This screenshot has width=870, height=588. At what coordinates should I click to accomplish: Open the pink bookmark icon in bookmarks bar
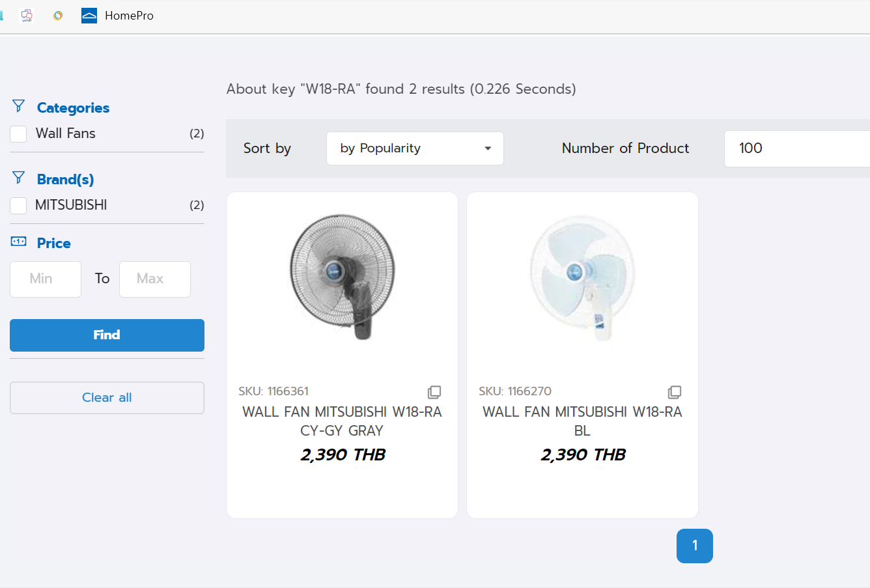point(27,15)
